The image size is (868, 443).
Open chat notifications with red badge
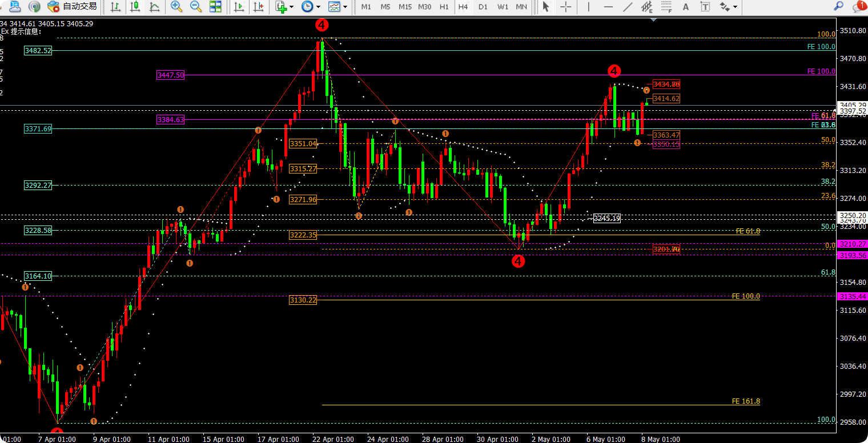pos(858,7)
